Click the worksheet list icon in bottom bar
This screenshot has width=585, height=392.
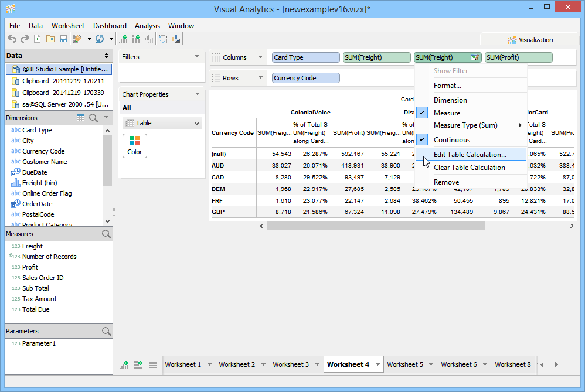152,364
